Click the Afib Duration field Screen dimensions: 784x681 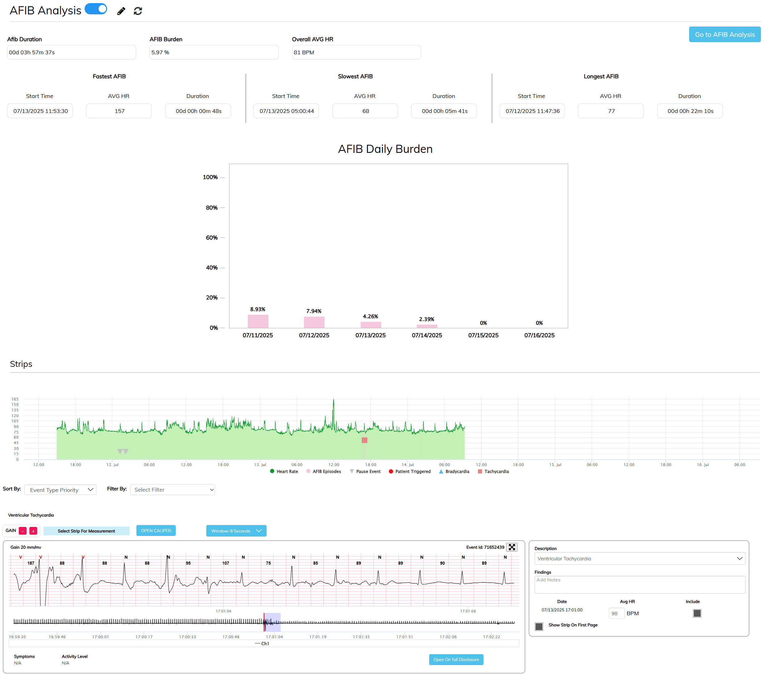71,52
